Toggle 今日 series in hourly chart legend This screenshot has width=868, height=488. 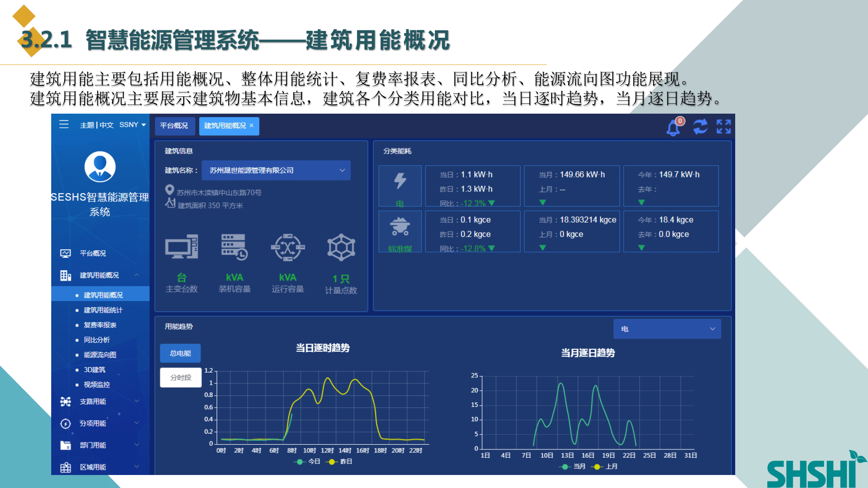pos(307,462)
